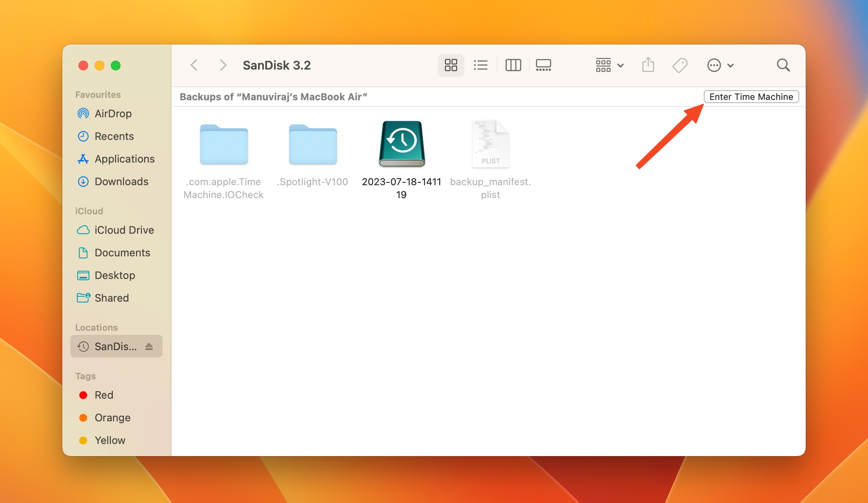Open Shared in the sidebar

116,298
